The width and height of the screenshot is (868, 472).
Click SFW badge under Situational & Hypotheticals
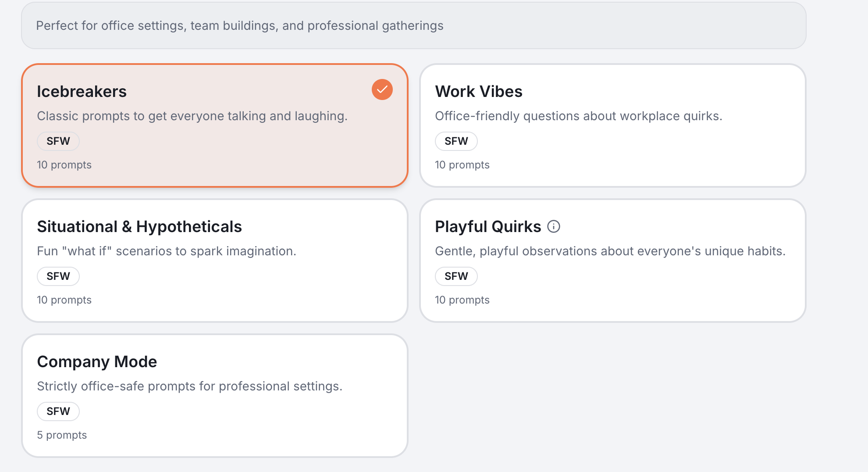(58, 276)
